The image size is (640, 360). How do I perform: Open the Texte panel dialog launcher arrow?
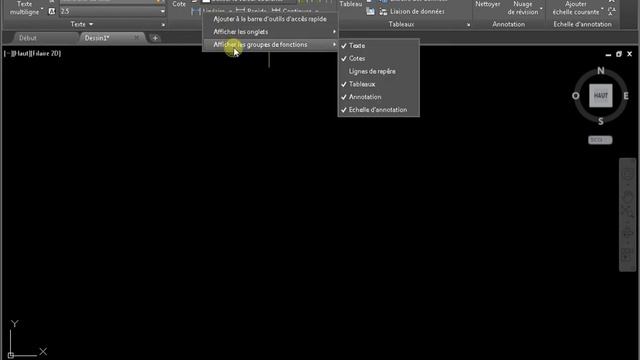[163, 25]
